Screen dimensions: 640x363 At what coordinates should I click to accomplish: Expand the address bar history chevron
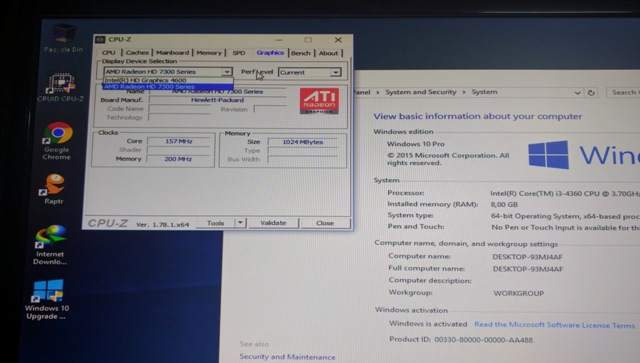[x=577, y=93]
